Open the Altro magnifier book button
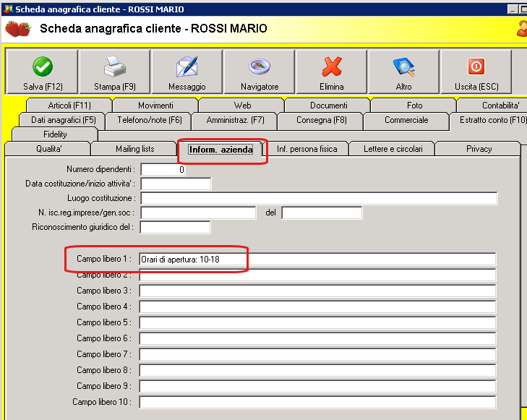The image size is (527, 420). tap(403, 72)
